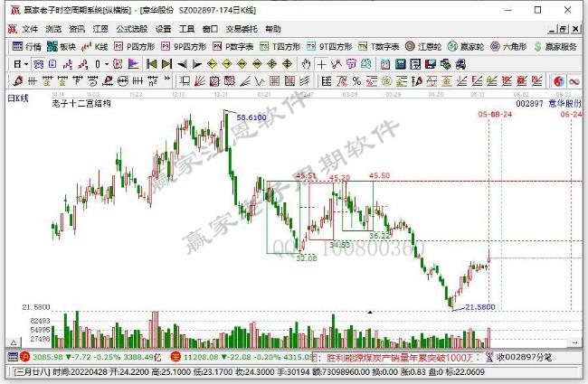Click the 21.5800 low price label
The width and height of the screenshot is (588, 384).
click(480, 307)
